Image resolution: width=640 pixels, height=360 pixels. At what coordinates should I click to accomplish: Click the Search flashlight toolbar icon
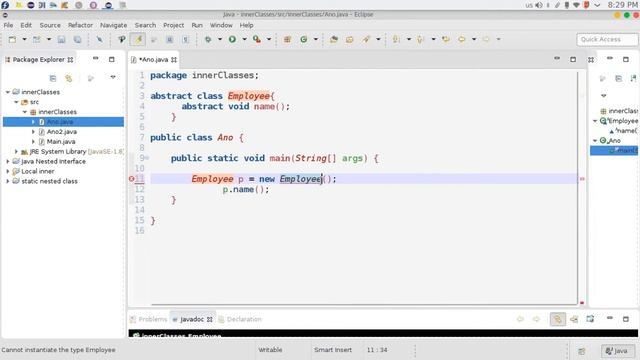click(366, 39)
